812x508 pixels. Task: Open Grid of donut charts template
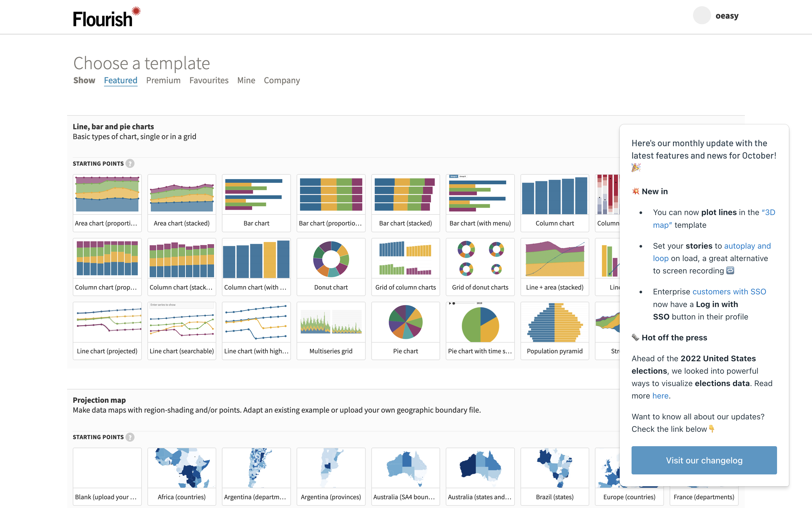click(480, 267)
